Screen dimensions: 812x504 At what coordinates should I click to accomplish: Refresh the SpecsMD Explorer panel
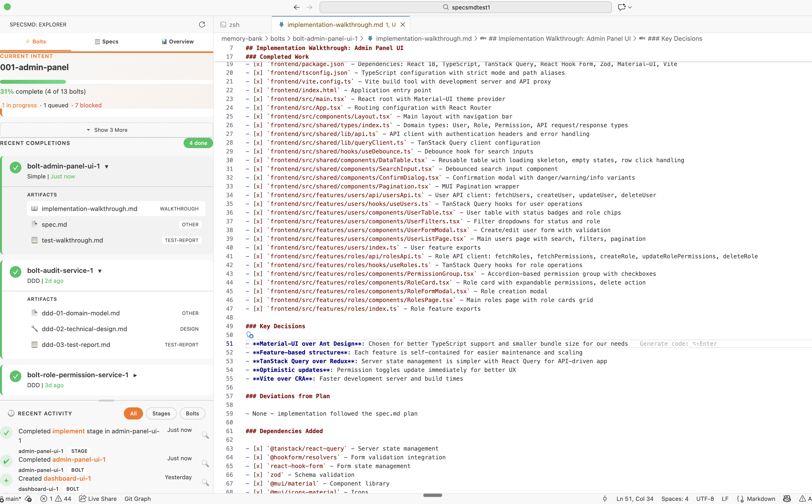(x=202, y=25)
